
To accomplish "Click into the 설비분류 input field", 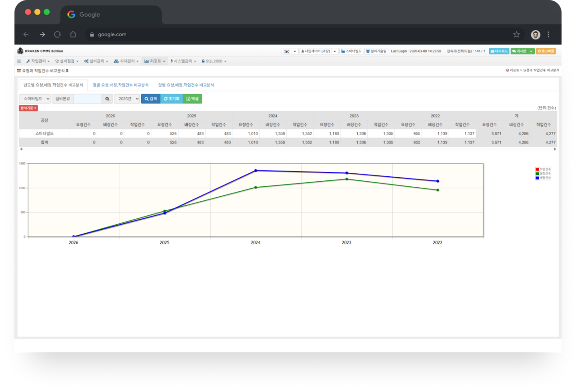I will point(88,99).
